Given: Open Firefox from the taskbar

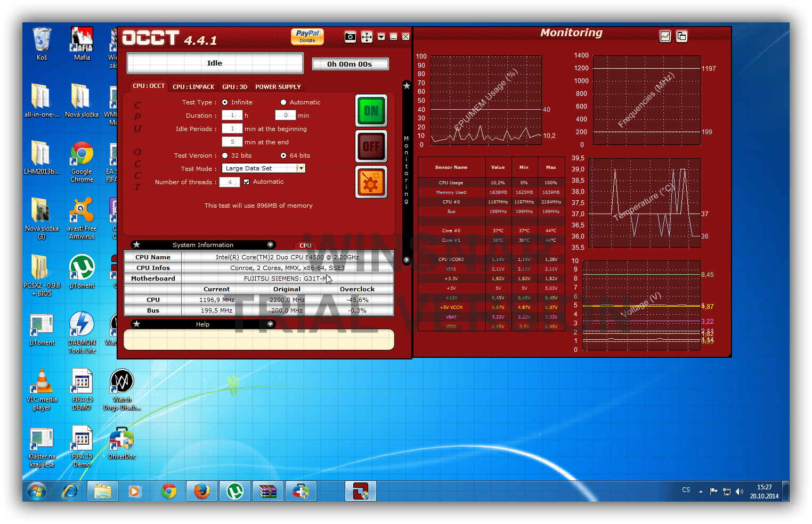Looking at the screenshot, I should point(202,491).
